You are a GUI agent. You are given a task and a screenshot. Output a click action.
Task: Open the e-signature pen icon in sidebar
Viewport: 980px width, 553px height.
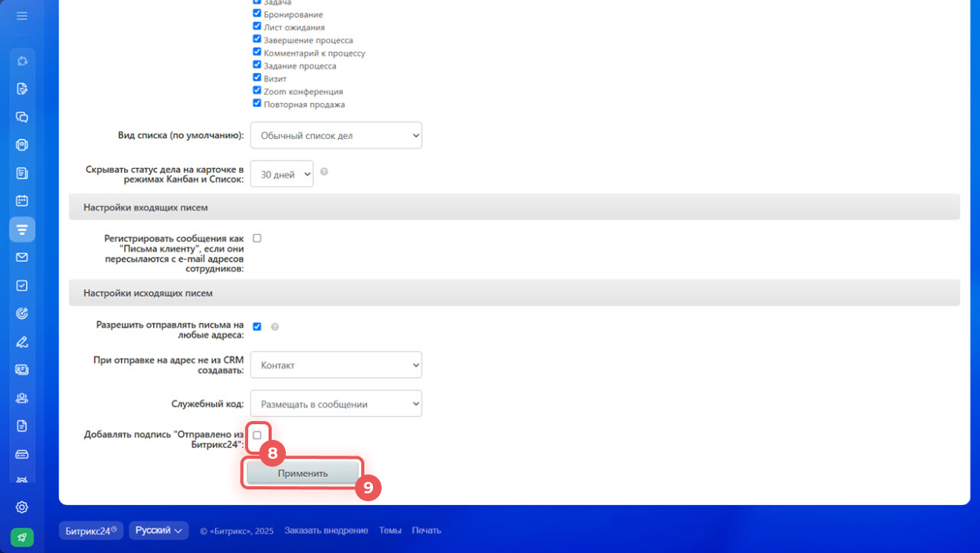point(22,342)
